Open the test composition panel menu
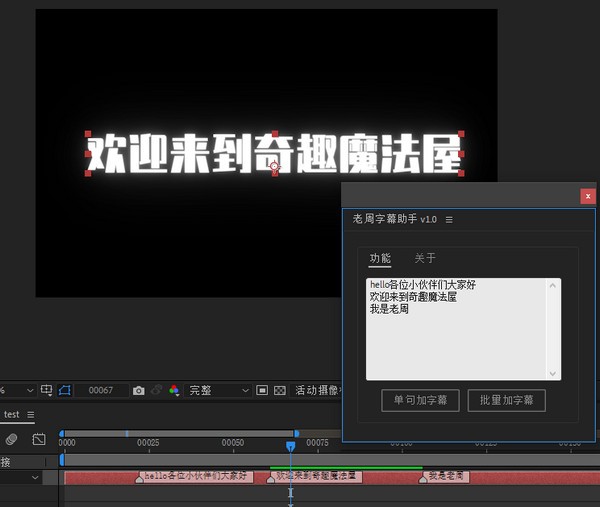Image resolution: width=600 pixels, height=507 pixels. (30, 414)
